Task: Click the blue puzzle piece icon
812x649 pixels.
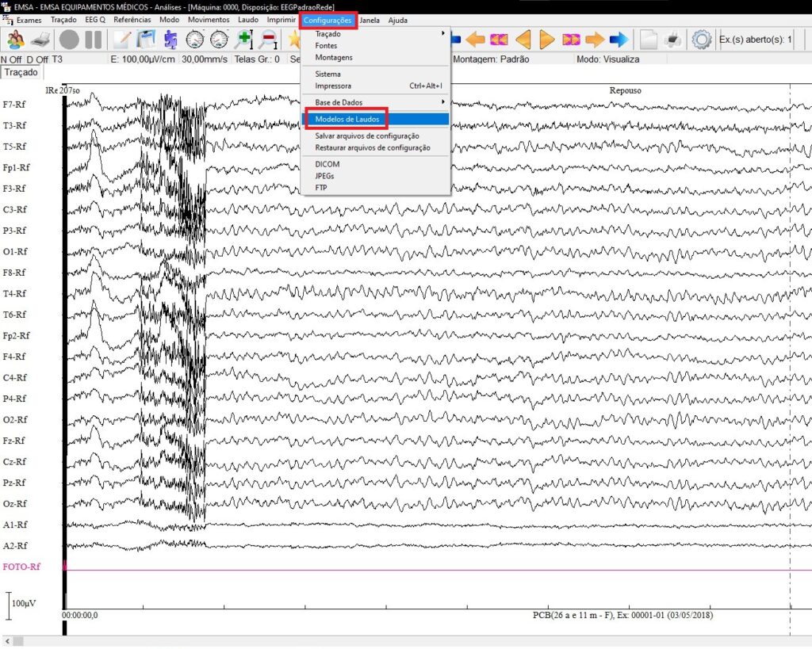Action: 170,40
